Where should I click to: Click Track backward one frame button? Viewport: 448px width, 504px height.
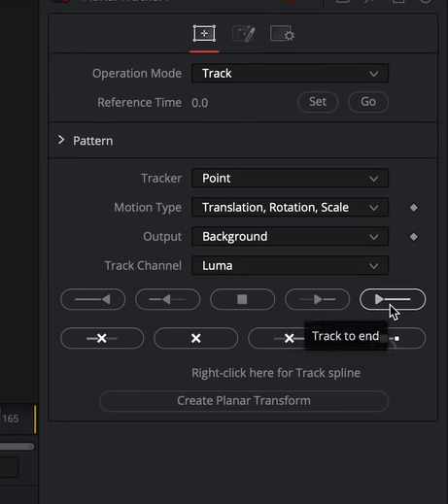coord(167,299)
